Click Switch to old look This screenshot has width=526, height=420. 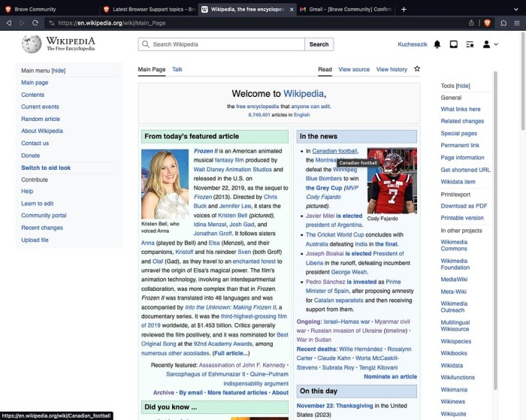pyautogui.click(x=46, y=168)
